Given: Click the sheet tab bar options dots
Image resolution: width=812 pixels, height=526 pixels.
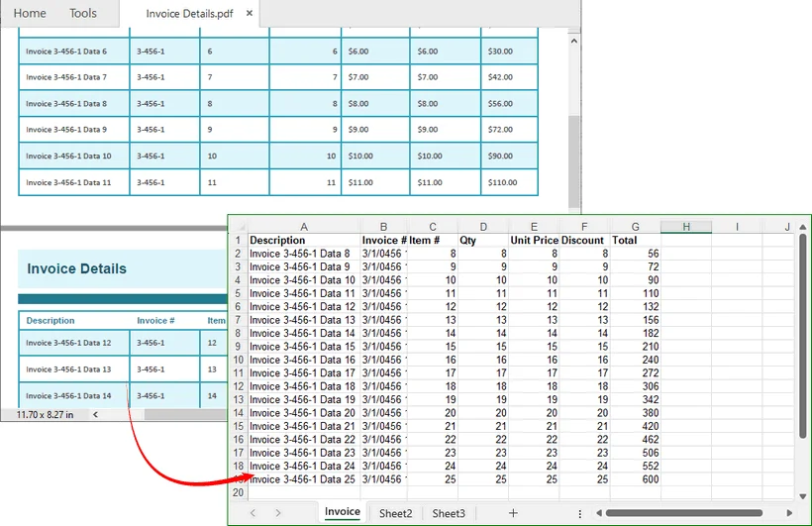Looking at the screenshot, I should pos(579,513).
